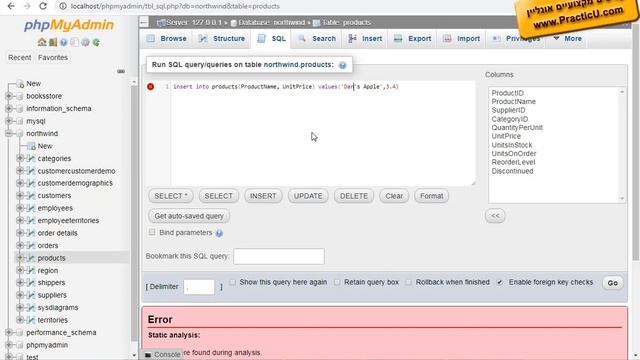Toggle the Bind parameters checkbox
The width and height of the screenshot is (640, 360).
[152, 232]
